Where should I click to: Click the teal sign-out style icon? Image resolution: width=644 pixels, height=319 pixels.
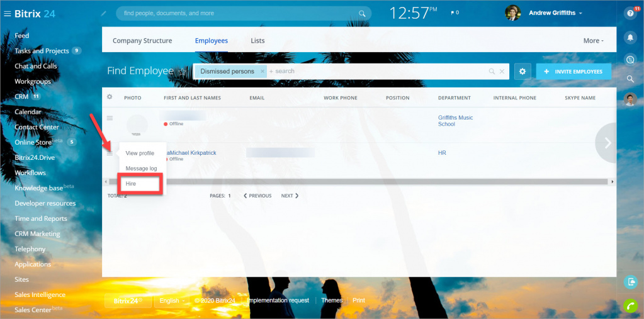pyautogui.click(x=630, y=282)
